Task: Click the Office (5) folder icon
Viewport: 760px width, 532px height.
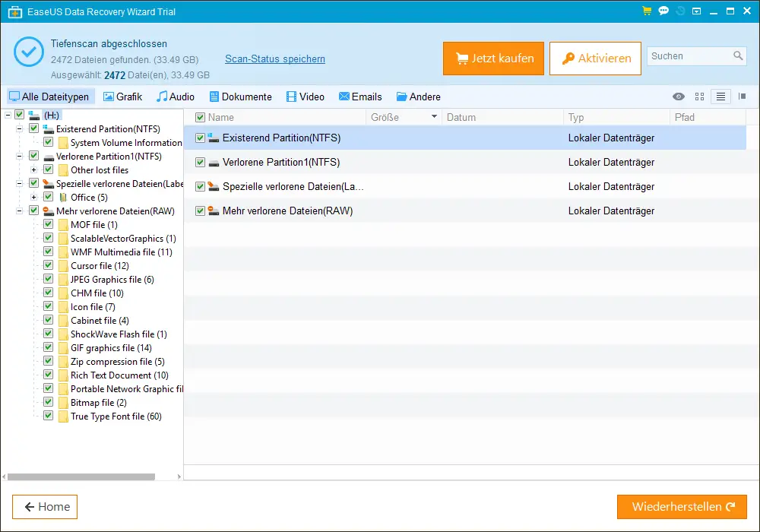Action: click(x=63, y=197)
